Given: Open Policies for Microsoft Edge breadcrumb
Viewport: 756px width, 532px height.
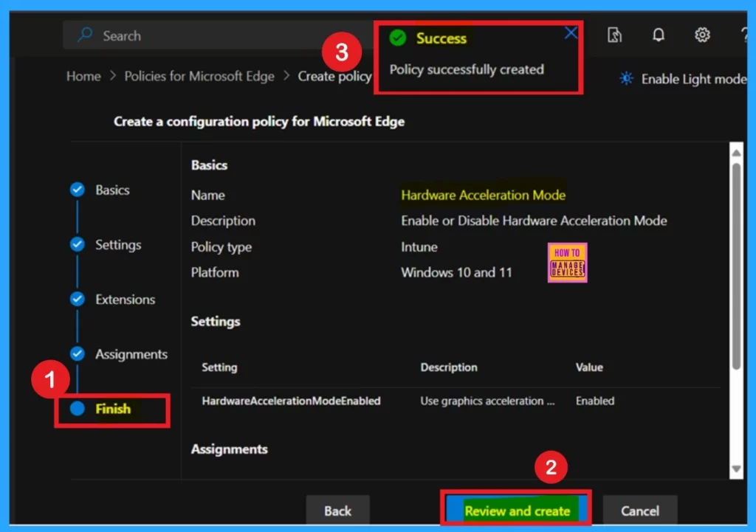Looking at the screenshot, I should point(199,76).
